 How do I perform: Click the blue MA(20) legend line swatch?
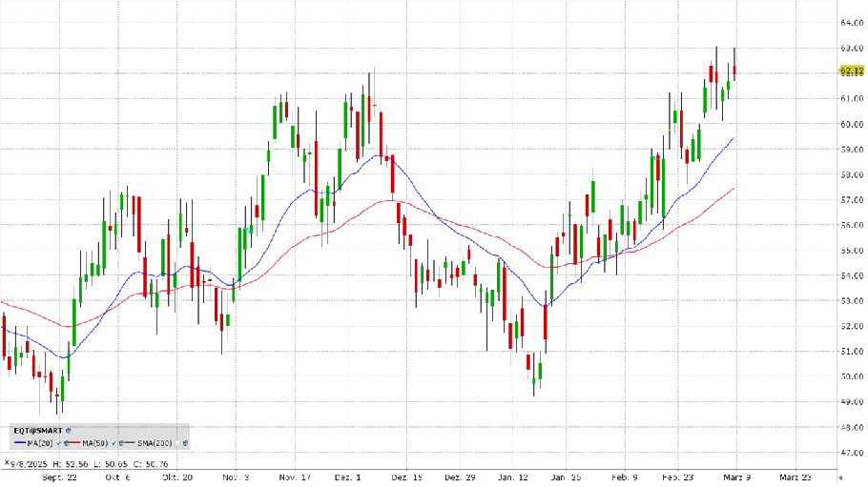click(20, 443)
